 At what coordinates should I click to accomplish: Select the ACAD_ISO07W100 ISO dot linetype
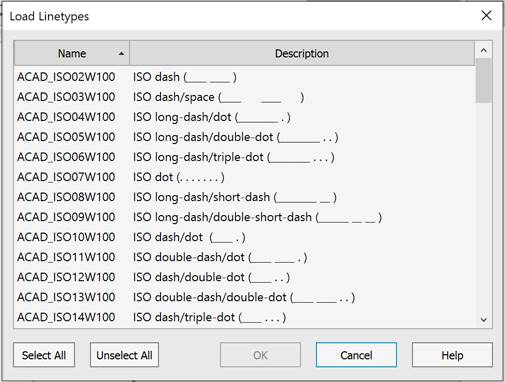(x=245, y=177)
